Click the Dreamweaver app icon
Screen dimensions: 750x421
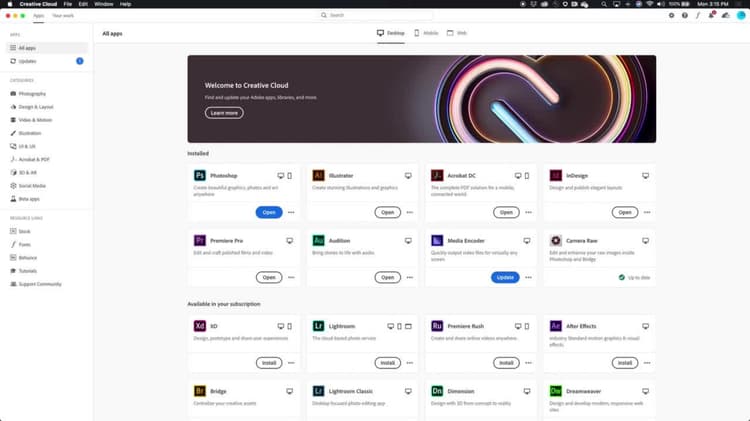(555, 391)
